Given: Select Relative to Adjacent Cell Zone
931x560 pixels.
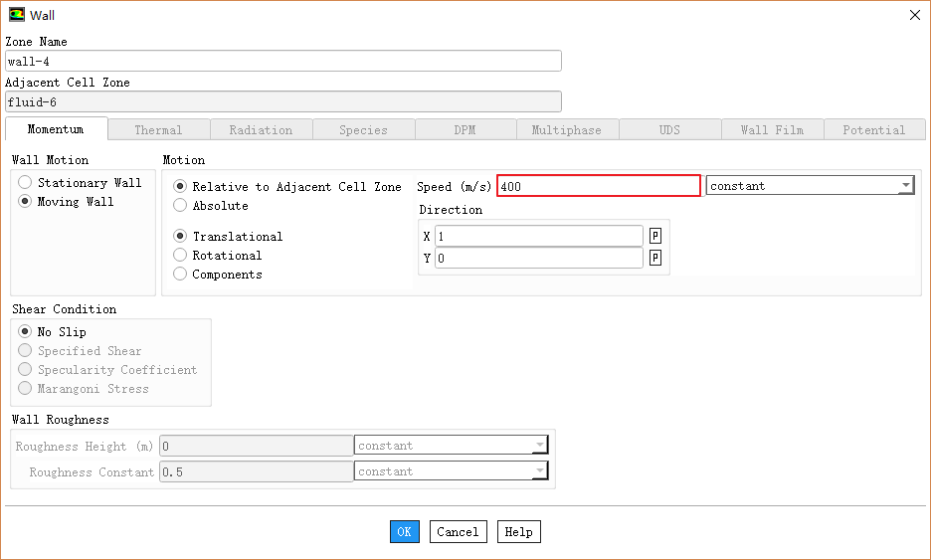Looking at the screenshot, I should coord(180,187).
